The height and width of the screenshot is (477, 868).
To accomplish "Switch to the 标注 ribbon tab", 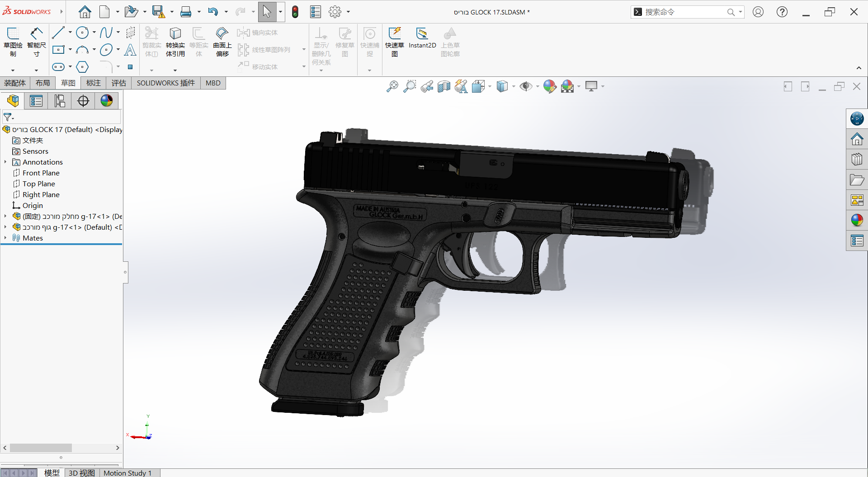I will (x=94, y=83).
